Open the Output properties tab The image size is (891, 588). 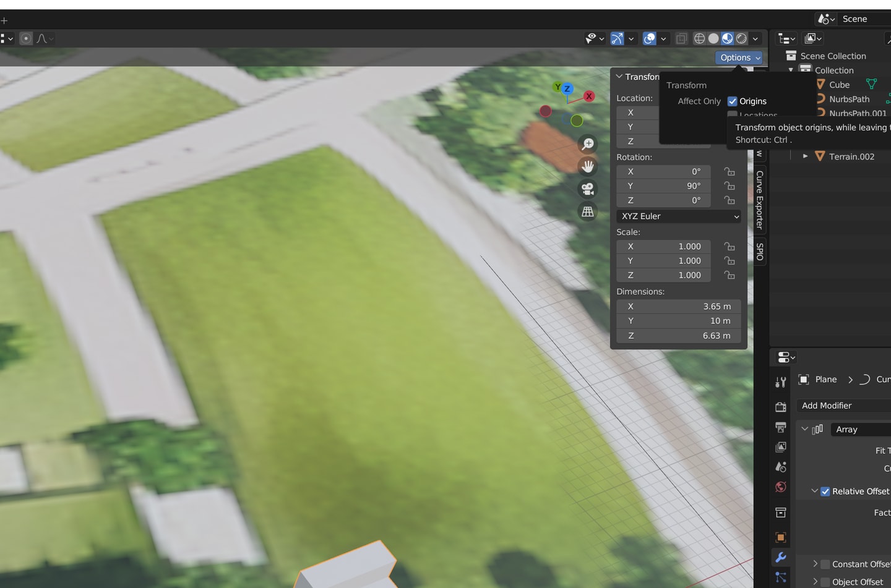point(781,427)
